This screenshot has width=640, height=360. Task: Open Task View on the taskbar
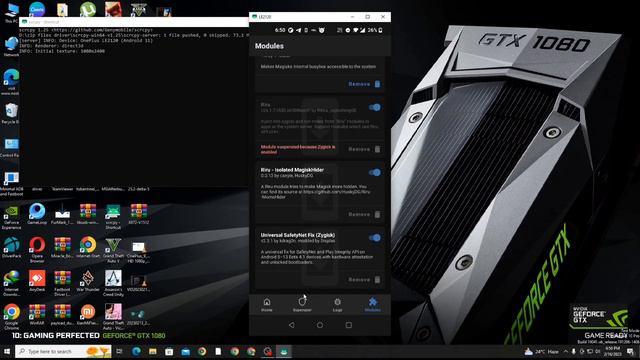(120, 351)
